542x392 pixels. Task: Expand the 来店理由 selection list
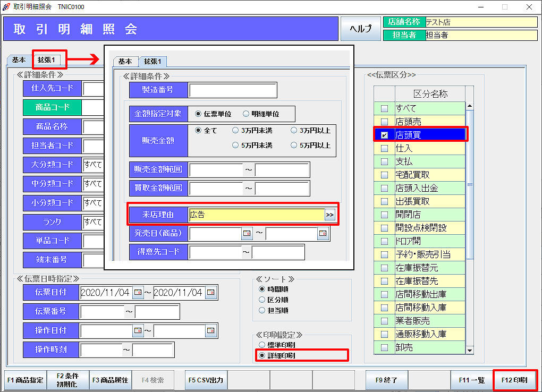pos(330,215)
